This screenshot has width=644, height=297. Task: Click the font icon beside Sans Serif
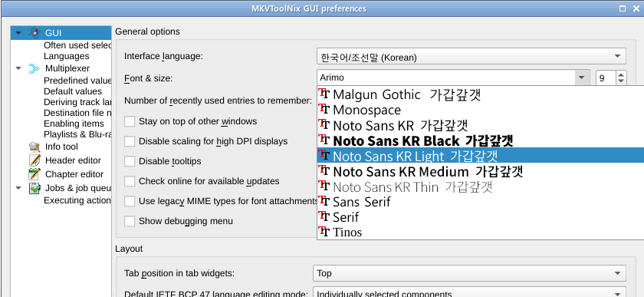click(324, 201)
